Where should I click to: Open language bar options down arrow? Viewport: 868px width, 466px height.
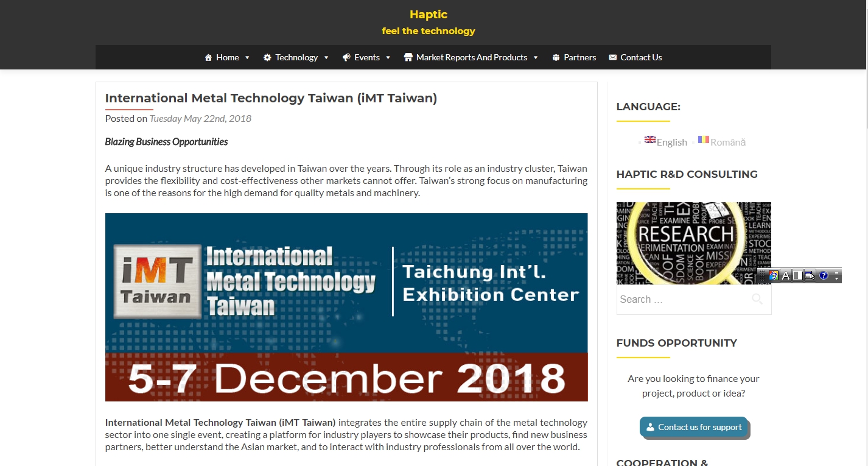[x=837, y=278]
